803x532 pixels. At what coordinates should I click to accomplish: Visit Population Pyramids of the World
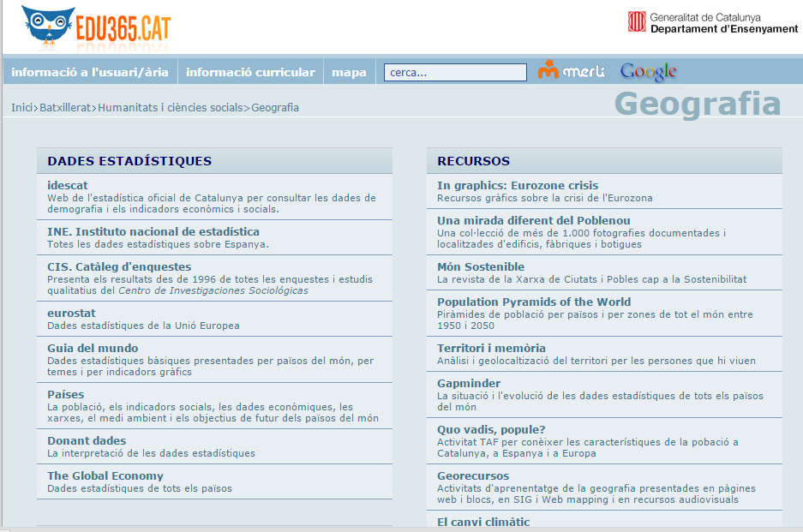[x=534, y=302]
